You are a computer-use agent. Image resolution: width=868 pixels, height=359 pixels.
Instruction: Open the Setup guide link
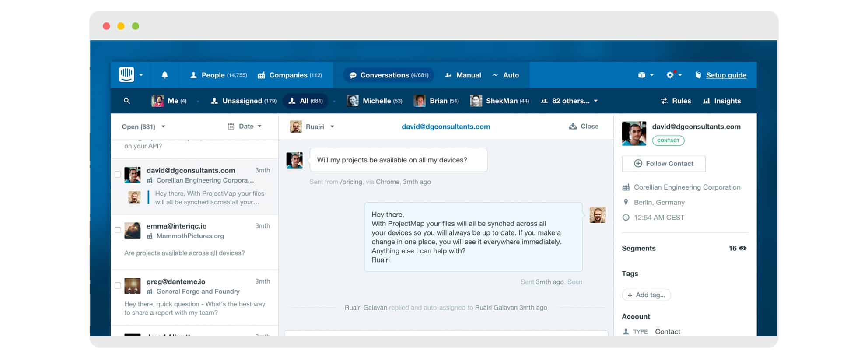coord(726,75)
